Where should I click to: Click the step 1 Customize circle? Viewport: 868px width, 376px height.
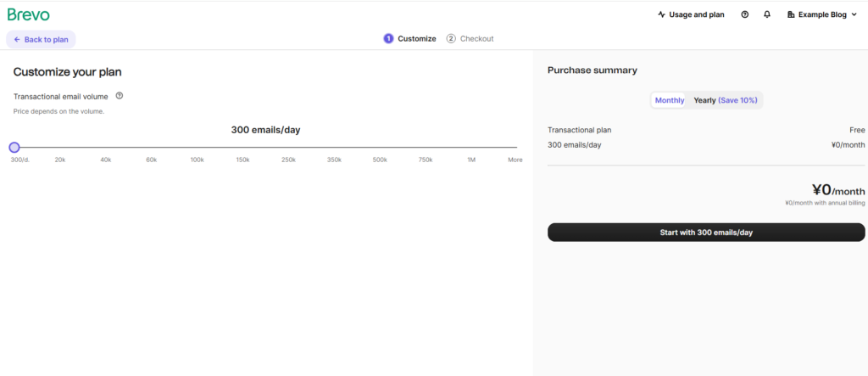(388, 38)
